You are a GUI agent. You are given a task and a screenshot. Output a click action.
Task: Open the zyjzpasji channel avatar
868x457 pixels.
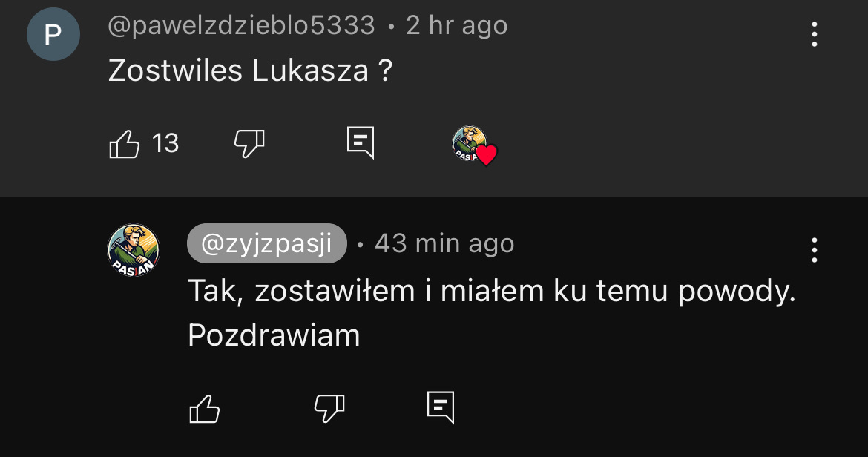pyautogui.click(x=134, y=249)
